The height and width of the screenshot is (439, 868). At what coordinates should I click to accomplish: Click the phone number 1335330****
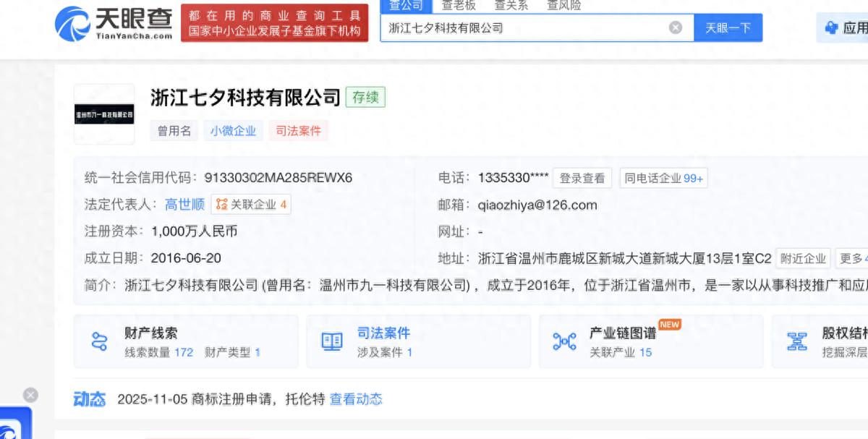point(513,177)
